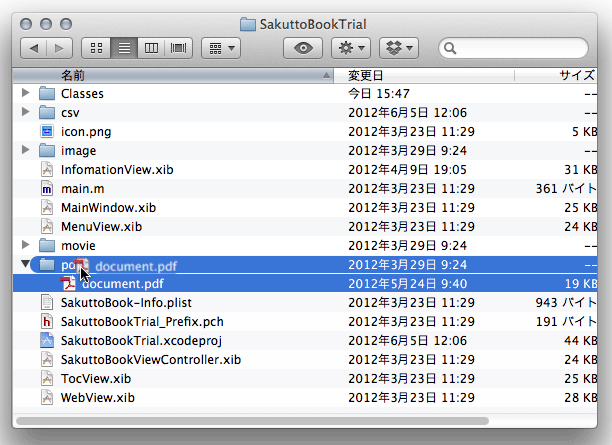Go forward with the right arrow button
Viewport: 612px width, 445px height.
tap(59, 48)
